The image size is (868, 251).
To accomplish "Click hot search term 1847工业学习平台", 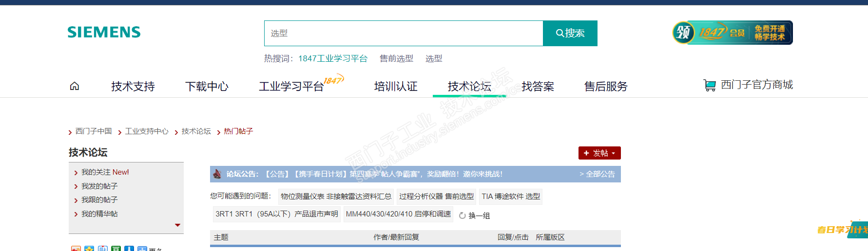I will click(333, 58).
